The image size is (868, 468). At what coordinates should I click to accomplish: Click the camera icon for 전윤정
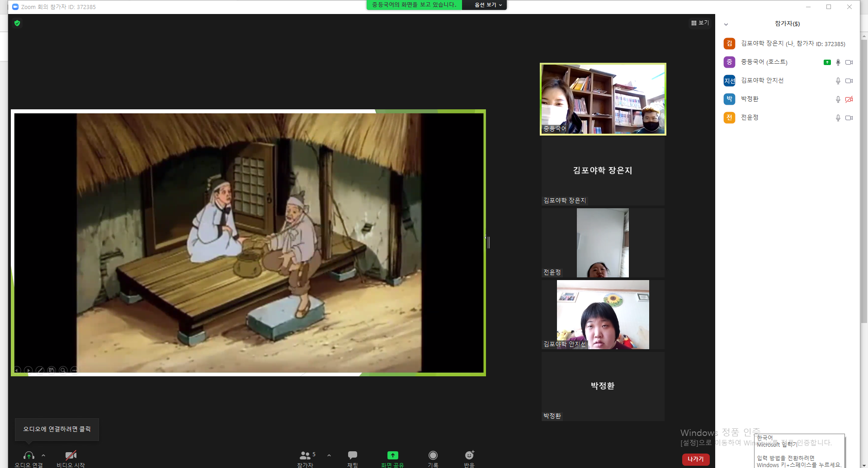coord(849,118)
